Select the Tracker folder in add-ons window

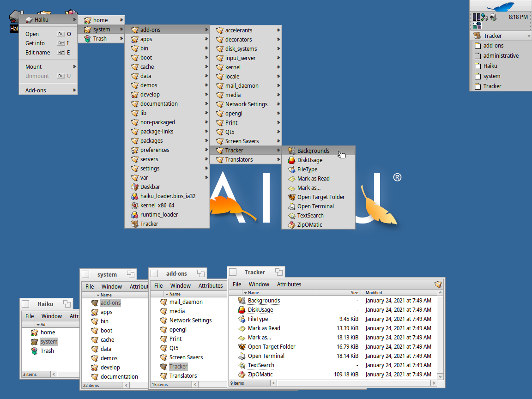click(178, 366)
